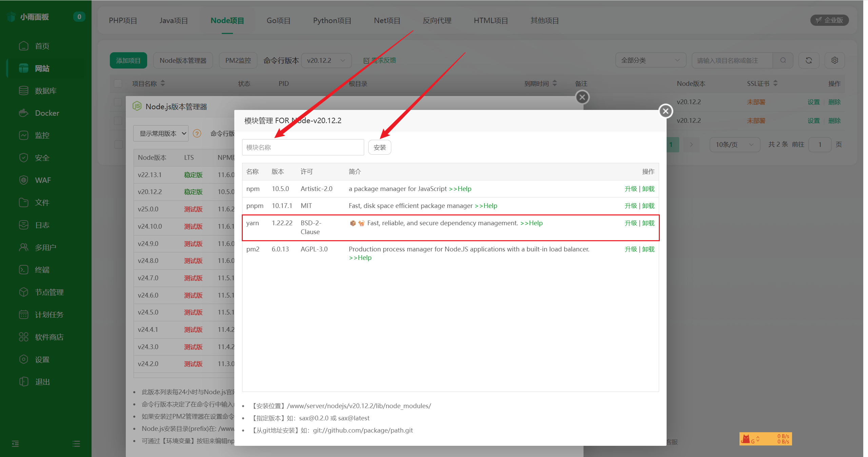Collapse the sidebar menu icon
Screen dimensions: 868x457
(15, 443)
